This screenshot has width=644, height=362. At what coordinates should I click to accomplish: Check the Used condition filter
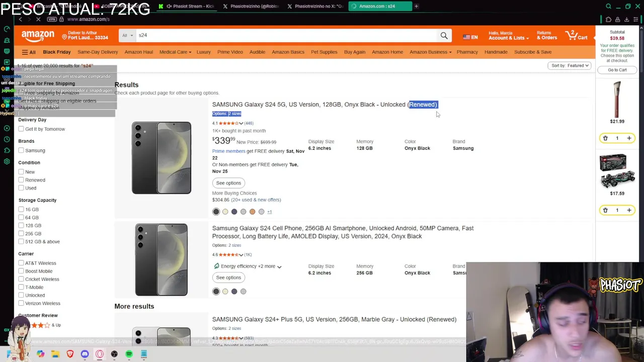(21, 188)
